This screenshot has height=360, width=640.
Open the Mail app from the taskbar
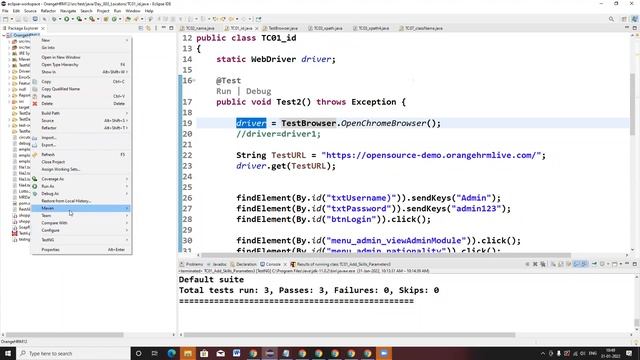pyautogui.click(x=220, y=353)
